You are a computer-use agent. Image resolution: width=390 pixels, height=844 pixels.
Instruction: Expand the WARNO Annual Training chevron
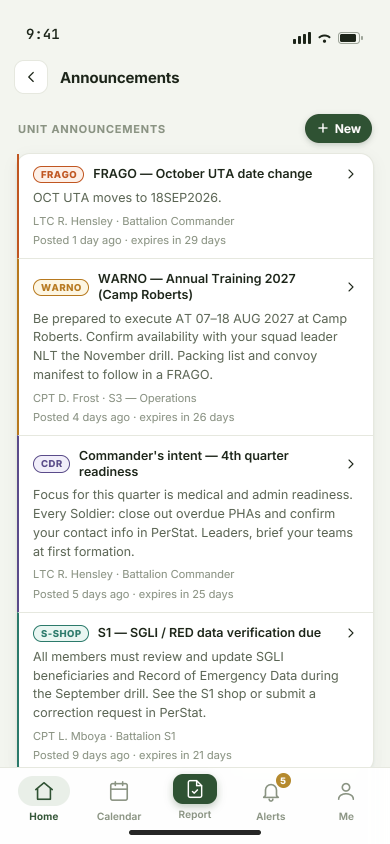click(351, 287)
